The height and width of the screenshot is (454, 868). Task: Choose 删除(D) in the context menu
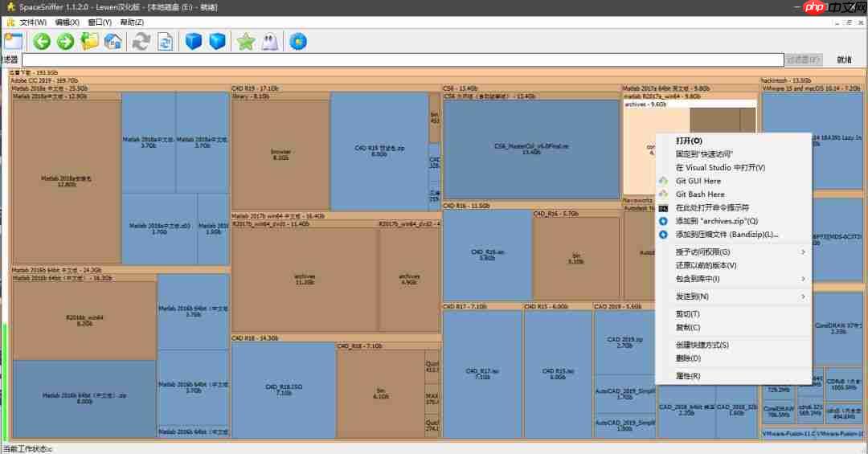tap(734, 358)
